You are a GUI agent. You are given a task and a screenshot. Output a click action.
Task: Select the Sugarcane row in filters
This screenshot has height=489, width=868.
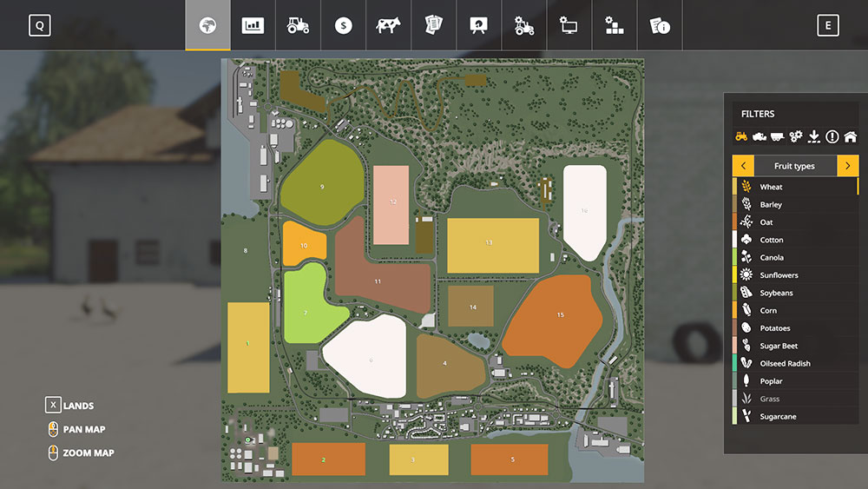(795, 416)
